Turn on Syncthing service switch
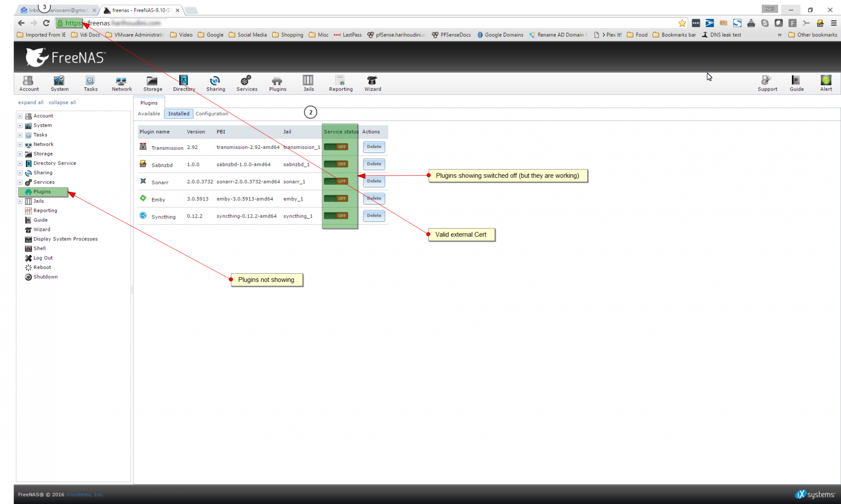The width and height of the screenshot is (841, 504). point(336,215)
